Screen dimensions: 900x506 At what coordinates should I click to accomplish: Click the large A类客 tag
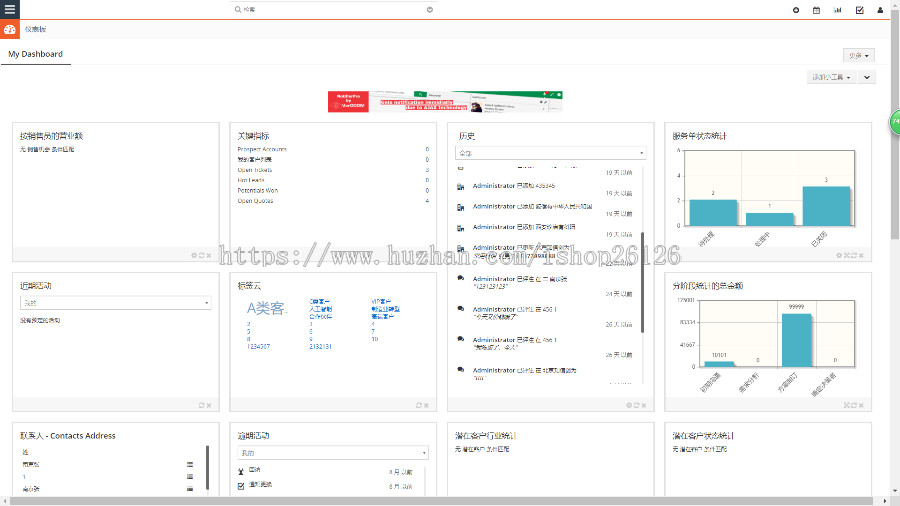pyautogui.click(x=266, y=309)
